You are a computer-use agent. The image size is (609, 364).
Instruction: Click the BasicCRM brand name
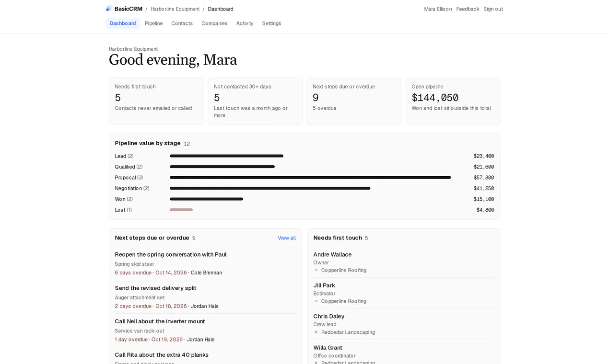coord(129,9)
